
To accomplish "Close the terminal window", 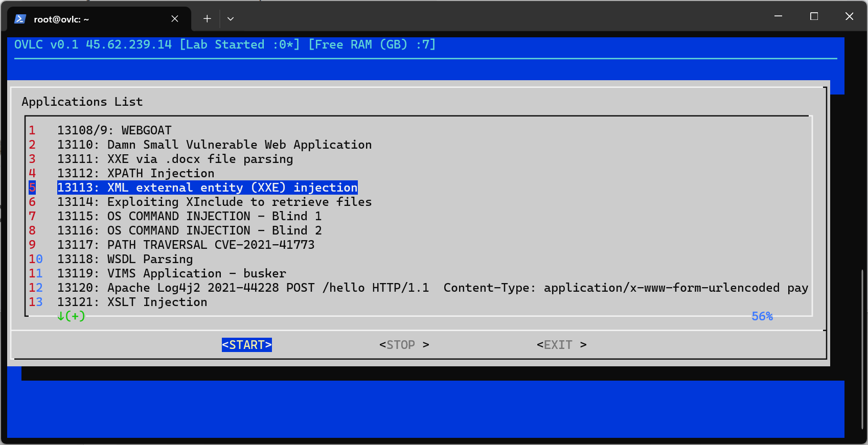I will pyautogui.click(x=850, y=16).
